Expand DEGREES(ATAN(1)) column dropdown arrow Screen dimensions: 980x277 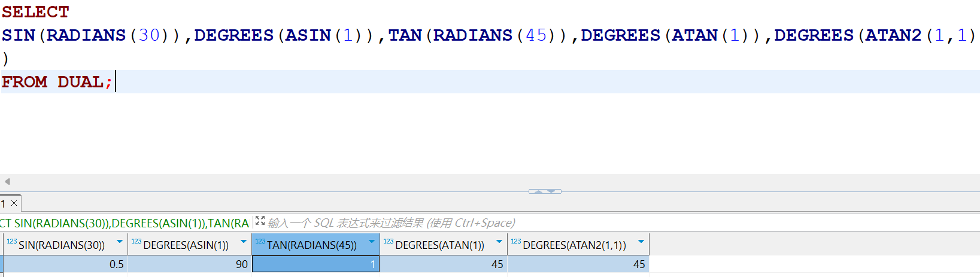[x=499, y=242]
